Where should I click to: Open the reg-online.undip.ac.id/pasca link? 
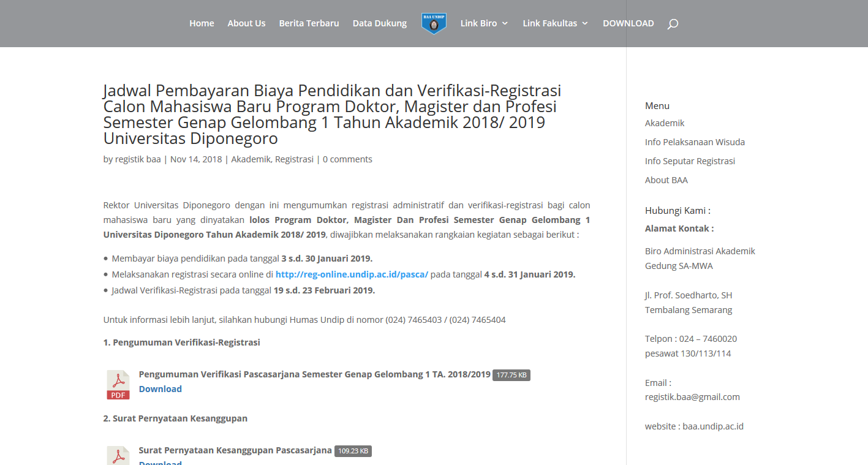point(352,274)
